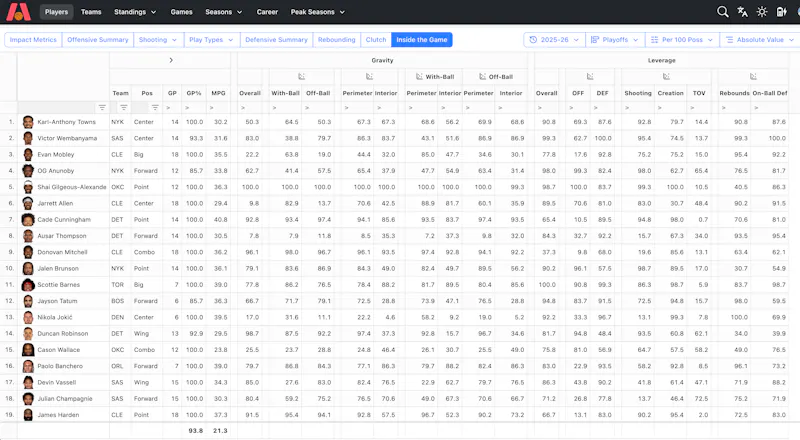Open the Playoffs season-type dropdown
Viewport: 800px width, 440px height.
615,40
